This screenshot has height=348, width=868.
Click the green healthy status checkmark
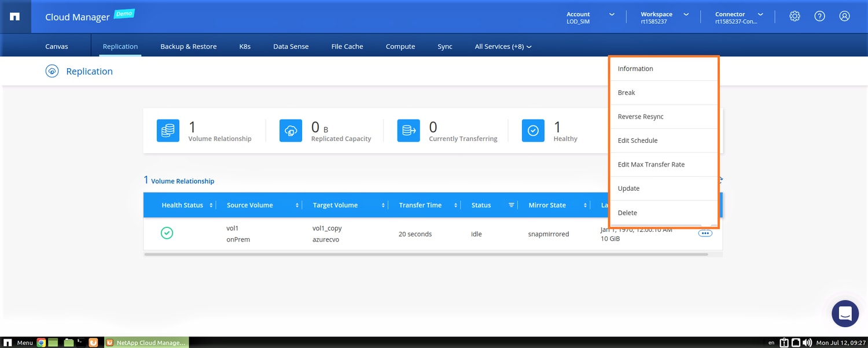point(167,234)
